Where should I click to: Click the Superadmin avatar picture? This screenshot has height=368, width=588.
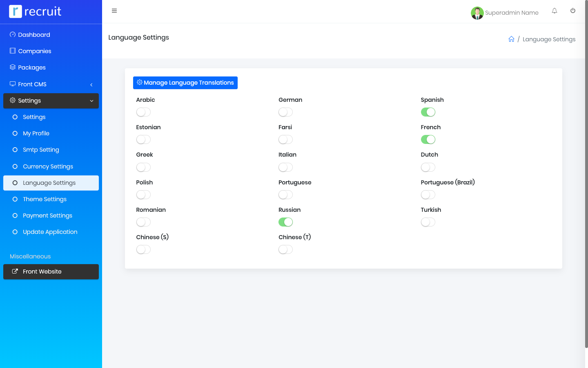[x=477, y=13]
